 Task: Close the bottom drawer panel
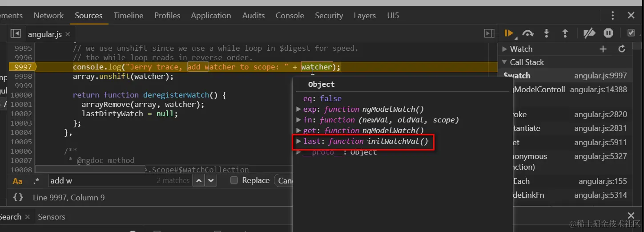631,216
